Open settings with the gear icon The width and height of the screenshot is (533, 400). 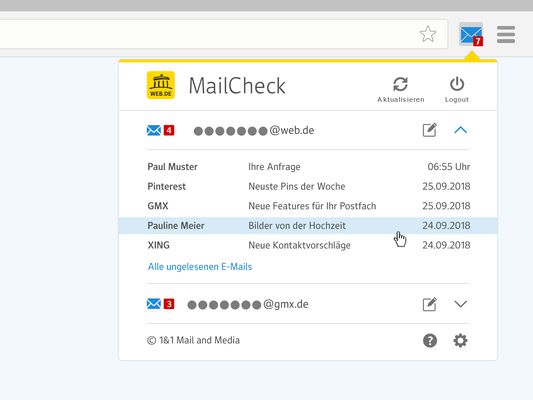(460, 341)
